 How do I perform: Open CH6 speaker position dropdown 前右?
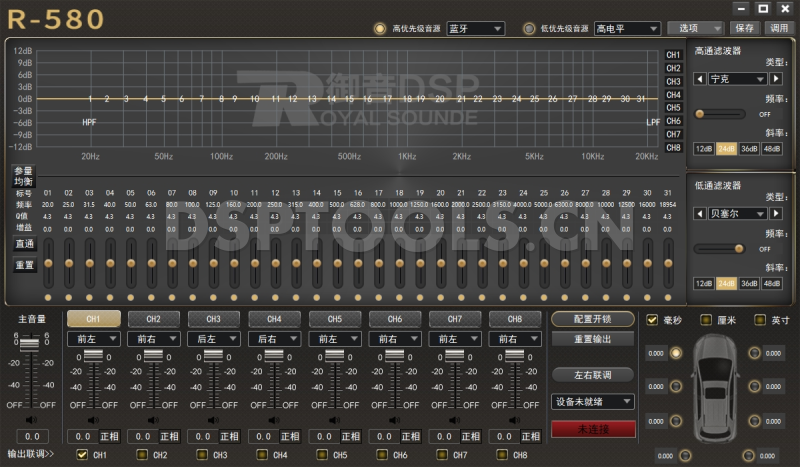click(395, 339)
